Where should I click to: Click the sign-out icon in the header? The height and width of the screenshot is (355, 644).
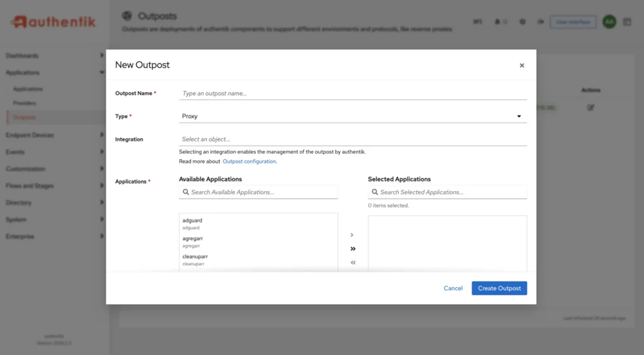coord(540,22)
